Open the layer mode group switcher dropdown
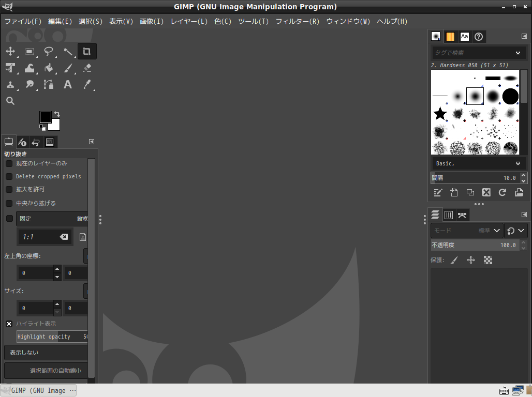Image resolution: width=532 pixels, height=397 pixels. coord(516,231)
